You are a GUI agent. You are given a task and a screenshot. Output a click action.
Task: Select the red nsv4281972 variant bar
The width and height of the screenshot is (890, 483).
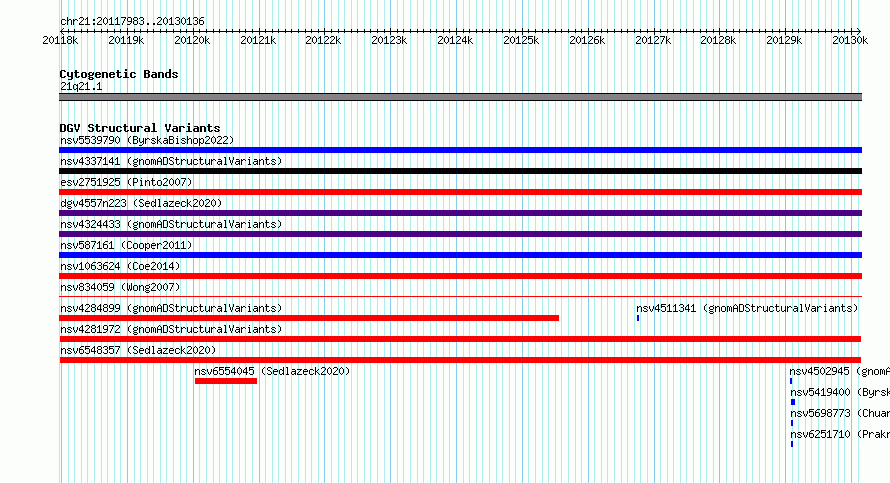tap(460, 339)
